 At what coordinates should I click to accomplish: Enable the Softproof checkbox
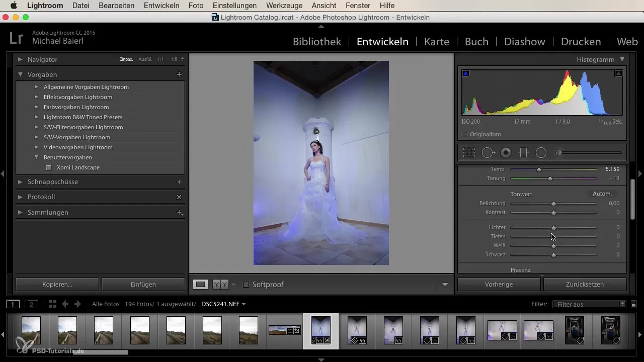point(246,285)
